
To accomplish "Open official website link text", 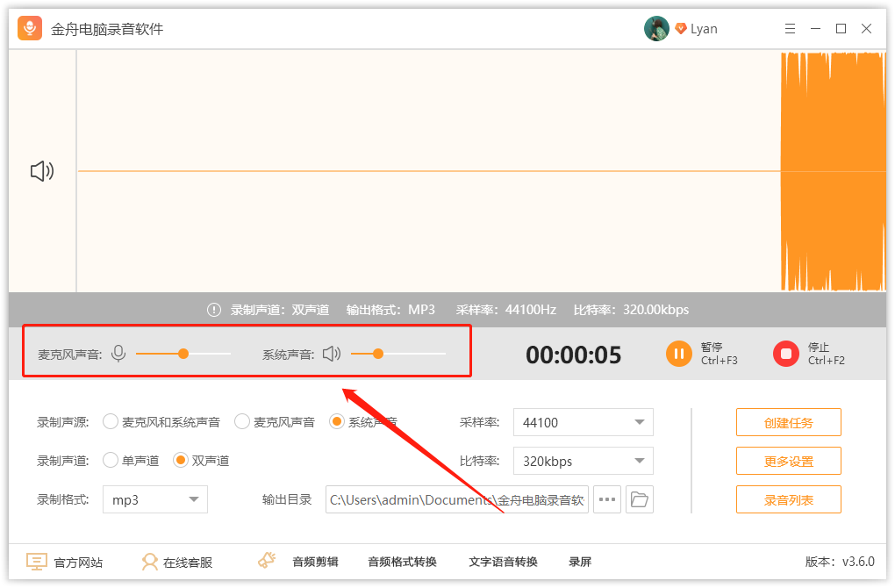I will [78, 563].
